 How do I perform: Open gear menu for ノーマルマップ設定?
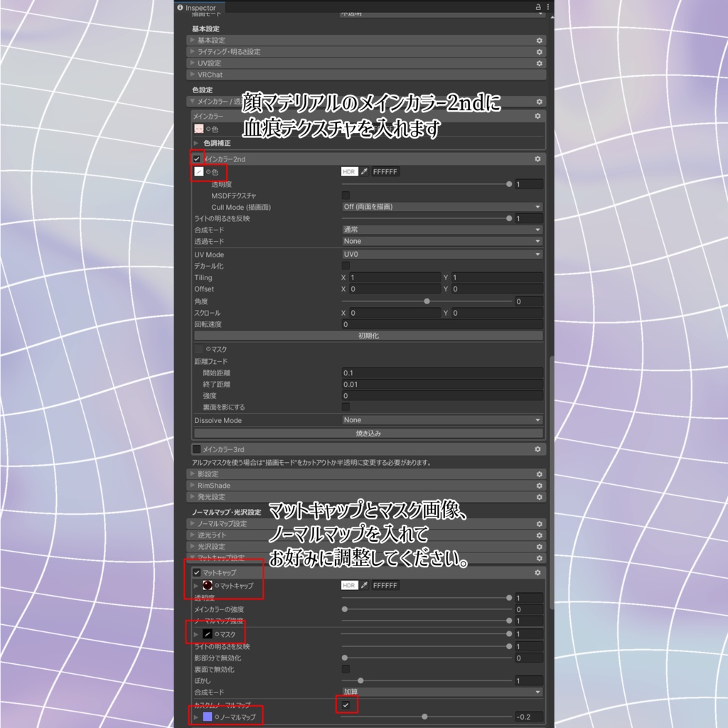(x=539, y=524)
